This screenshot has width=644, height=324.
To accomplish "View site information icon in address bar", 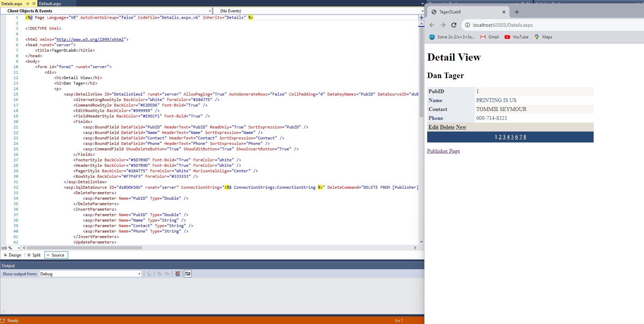I will 468,25.
